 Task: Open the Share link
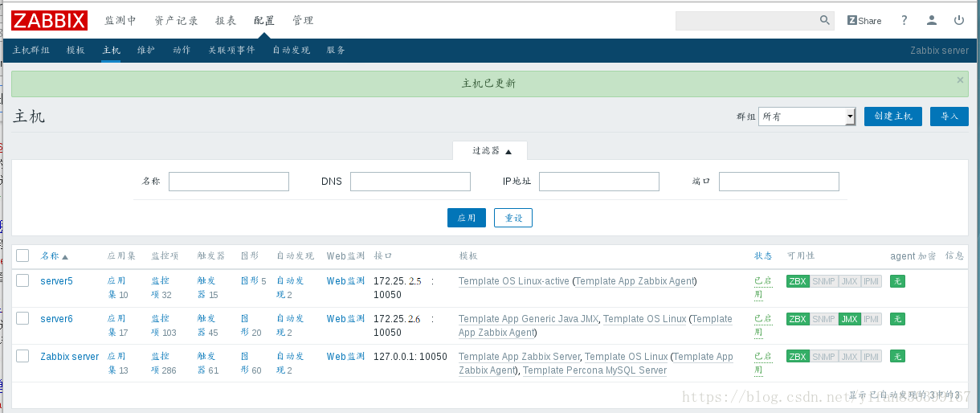point(864,20)
